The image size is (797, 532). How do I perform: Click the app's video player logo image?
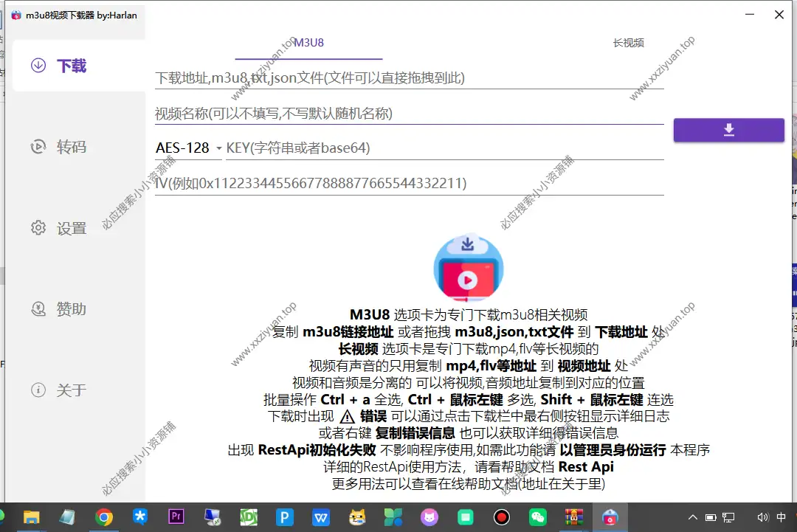click(x=468, y=267)
